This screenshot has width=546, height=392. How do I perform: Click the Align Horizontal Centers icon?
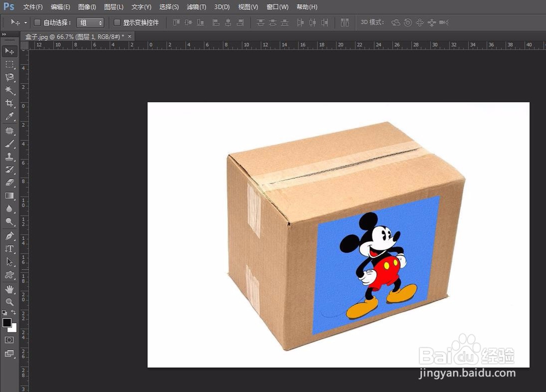click(x=228, y=22)
